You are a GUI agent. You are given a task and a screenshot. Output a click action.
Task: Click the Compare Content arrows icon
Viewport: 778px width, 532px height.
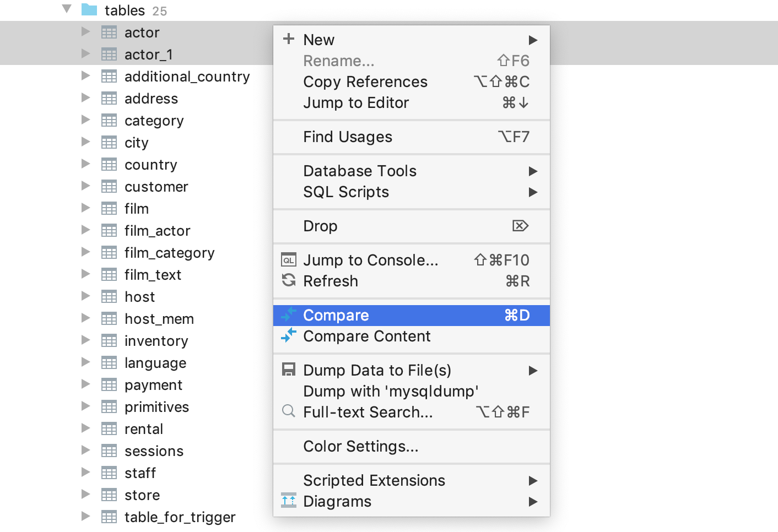click(x=289, y=336)
